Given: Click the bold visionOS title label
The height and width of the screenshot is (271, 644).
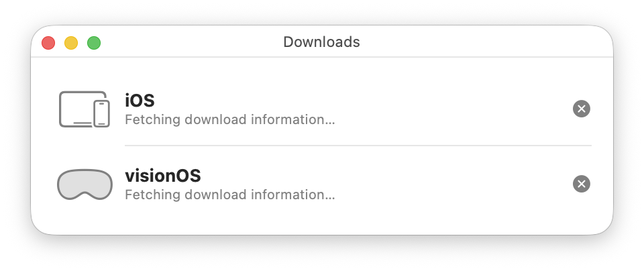Looking at the screenshot, I should tap(163, 176).
